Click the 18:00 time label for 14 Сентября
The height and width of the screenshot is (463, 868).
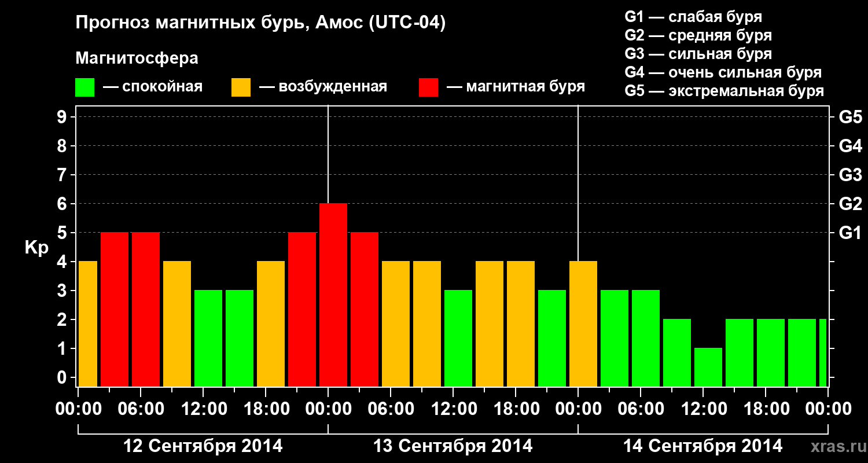point(766,409)
